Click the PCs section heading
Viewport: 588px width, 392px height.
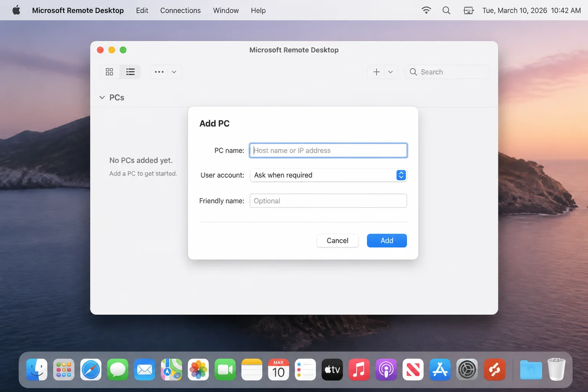tap(117, 98)
